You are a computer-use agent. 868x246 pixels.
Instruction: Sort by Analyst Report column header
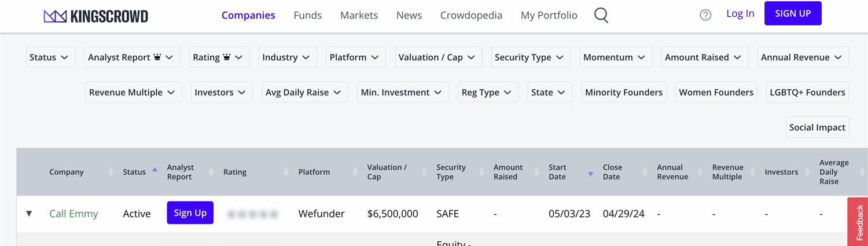point(181,172)
